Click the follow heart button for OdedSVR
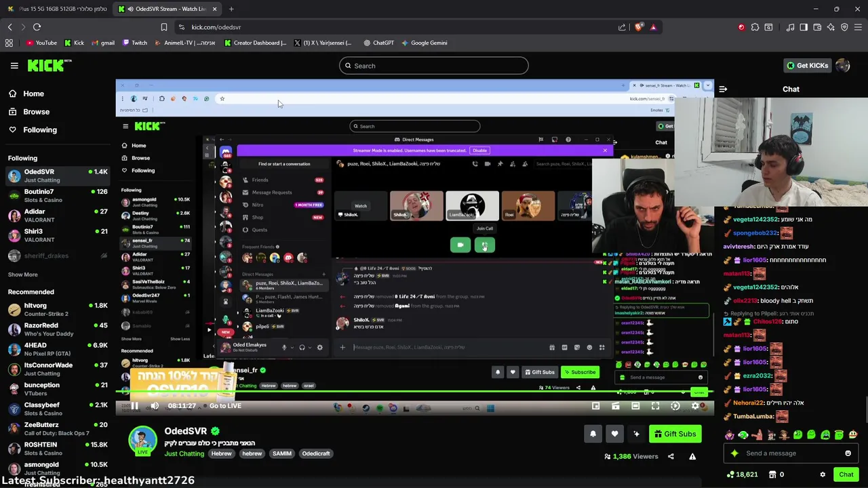The image size is (868, 488). (614, 434)
